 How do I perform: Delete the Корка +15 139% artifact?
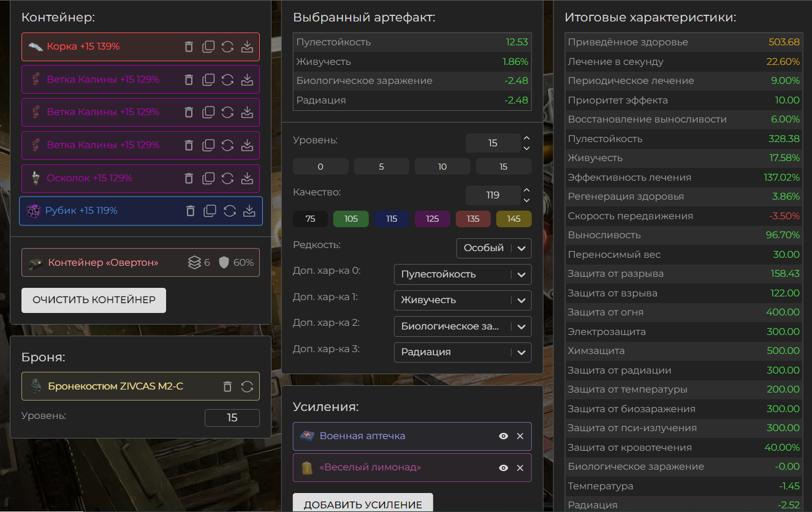click(189, 47)
